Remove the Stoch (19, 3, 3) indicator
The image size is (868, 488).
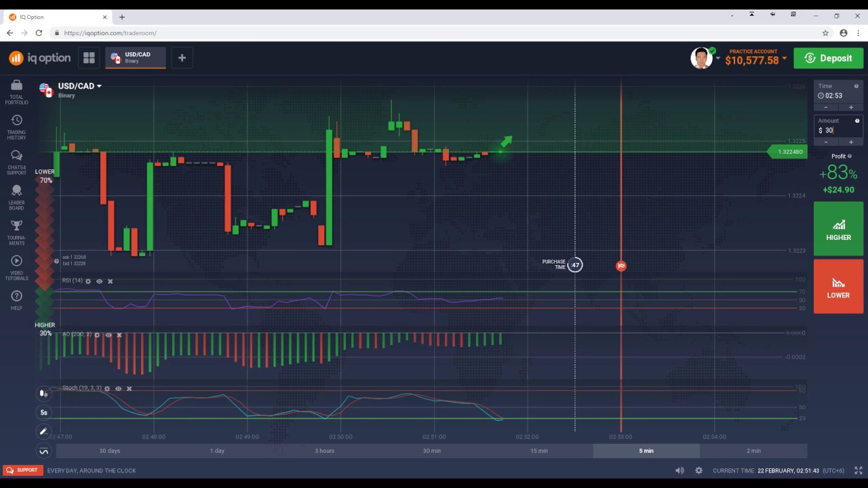click(x=129, y=388)
